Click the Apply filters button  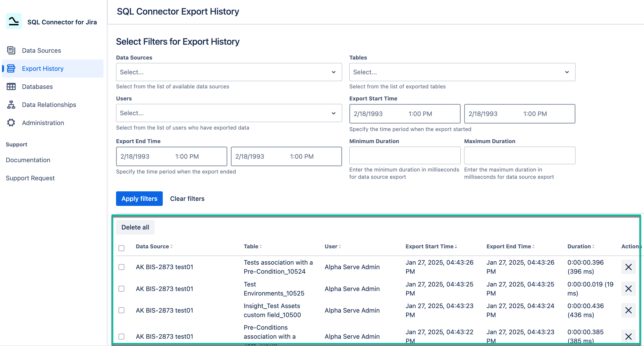(x=139, y=199)
